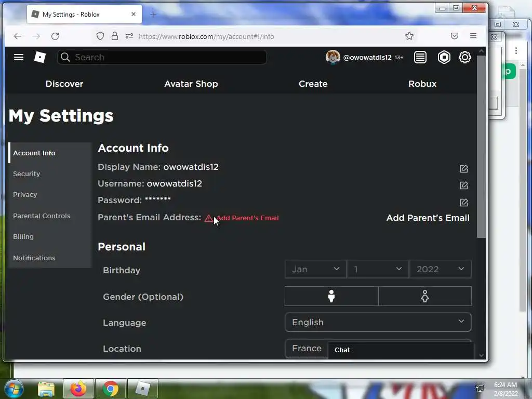
Task: Open the Location dropdown showing France
Action: [x=307, y=349]
